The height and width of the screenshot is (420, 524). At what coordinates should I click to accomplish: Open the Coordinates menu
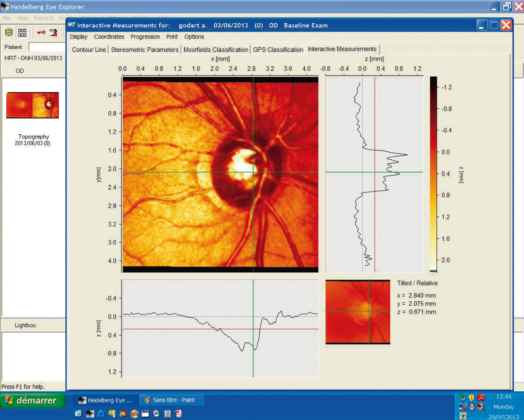point(109,37)
